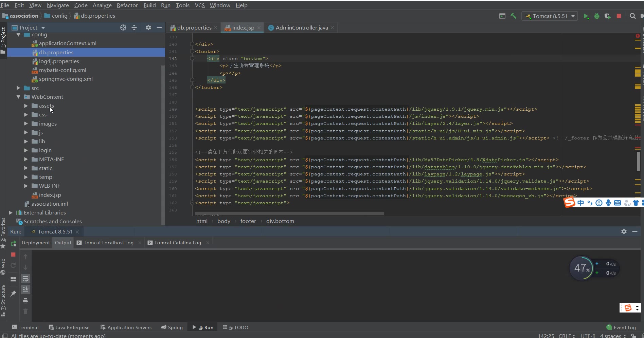Image resolution: width=644 pixels, height=338 pixels.
Task: Open Project panel settings gear
Action: coord(148,27)
